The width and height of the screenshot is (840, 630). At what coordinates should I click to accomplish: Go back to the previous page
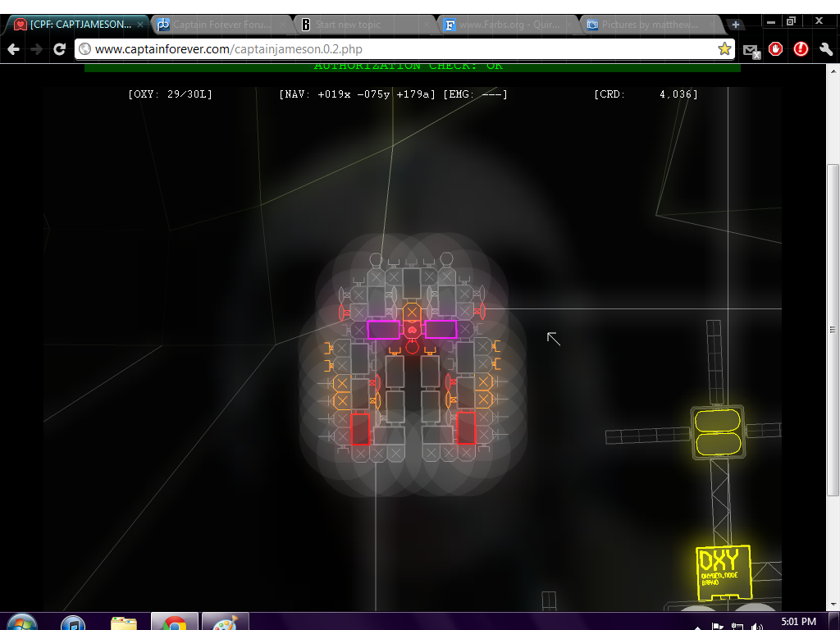pos(14,49)
